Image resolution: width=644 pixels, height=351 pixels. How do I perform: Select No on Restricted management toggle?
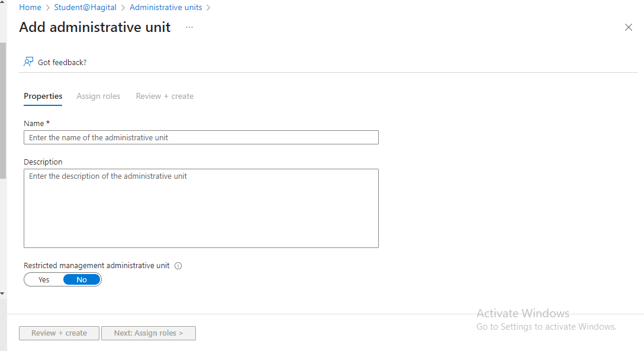[82, 279]
